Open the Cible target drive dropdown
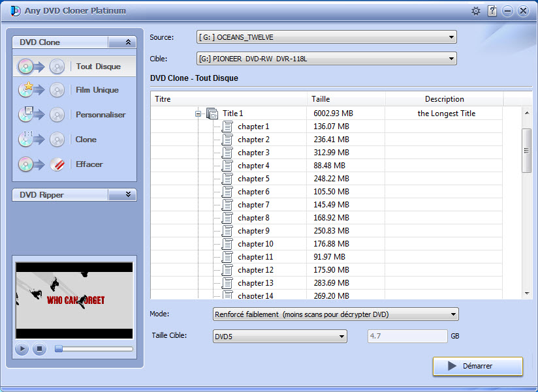This screenshot has height=392, width=538. coord(326,59)
